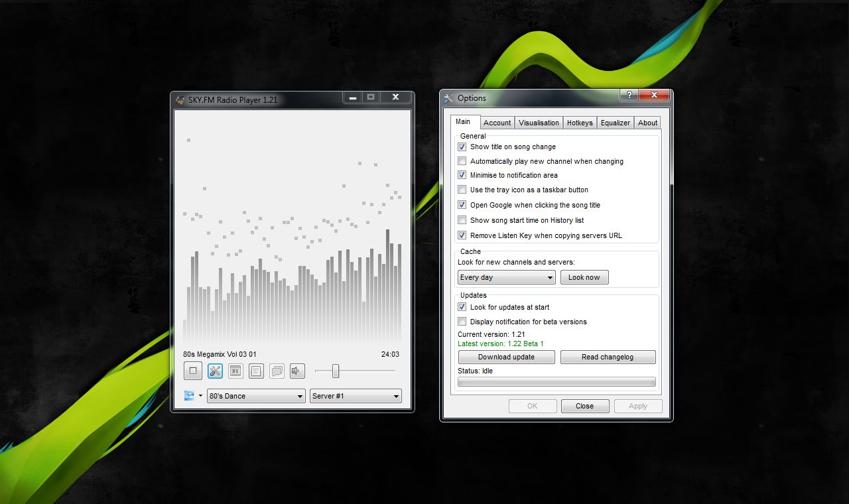Click the SKY.FM network logo icon
This screenshot has width=849, height=504.
pos(190,396)
